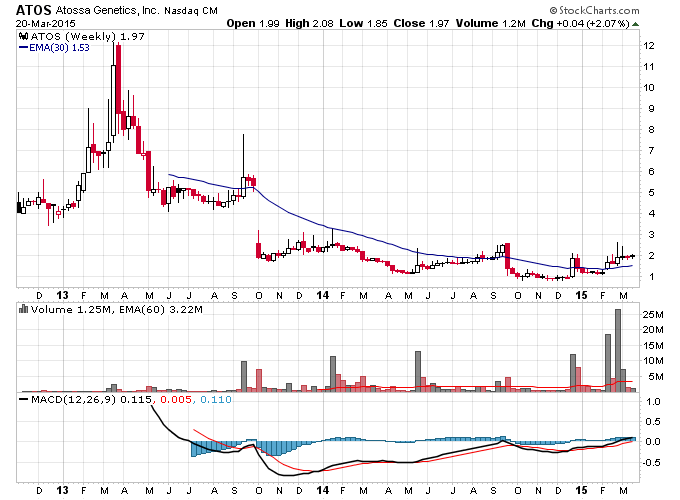
Task: Click the 25M label on the volume axis
Action: (653, 314)
